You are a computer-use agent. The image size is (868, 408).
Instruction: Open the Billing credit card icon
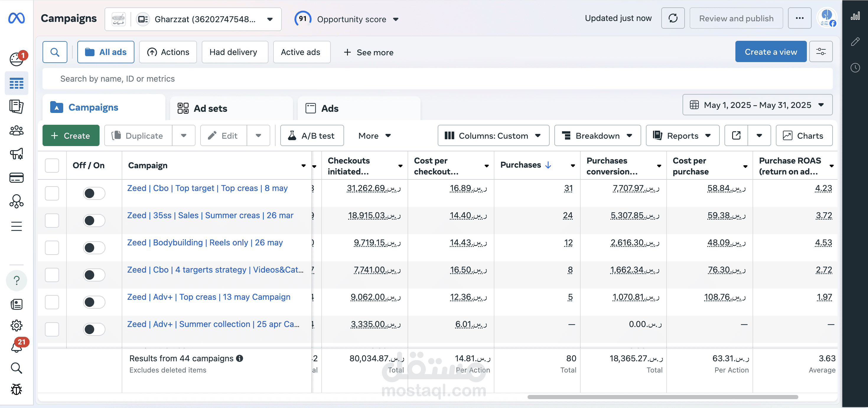click(16, 178)
